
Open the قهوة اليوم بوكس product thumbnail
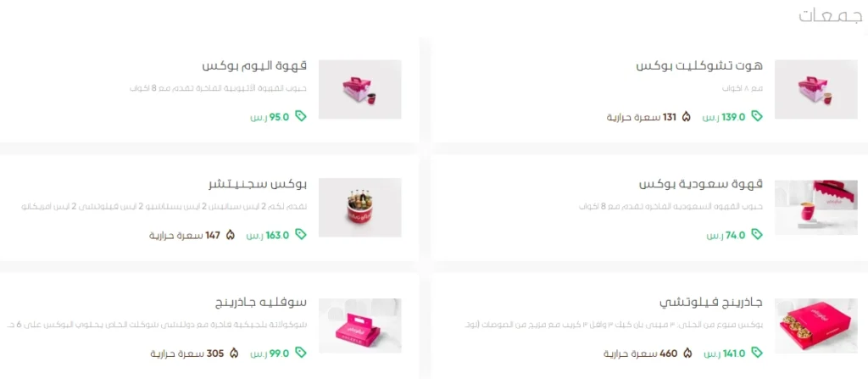359,89
